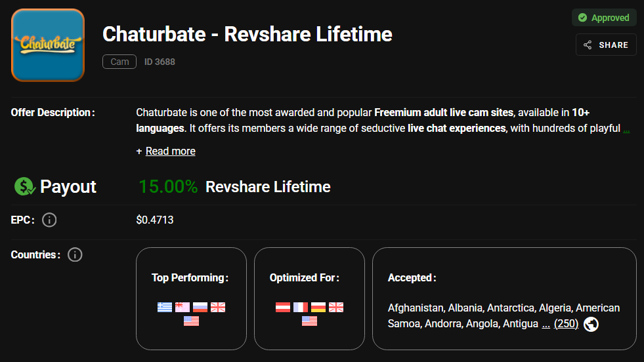Viewport: 644px width, 362px height.
Task: Open the Countries info icon
Action: [x=75, y=255]
